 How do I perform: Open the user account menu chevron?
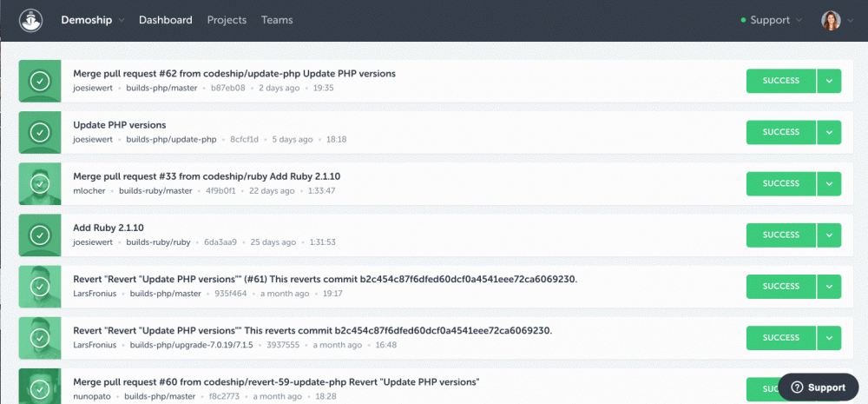pyautogui.click(x=848, y=20)
